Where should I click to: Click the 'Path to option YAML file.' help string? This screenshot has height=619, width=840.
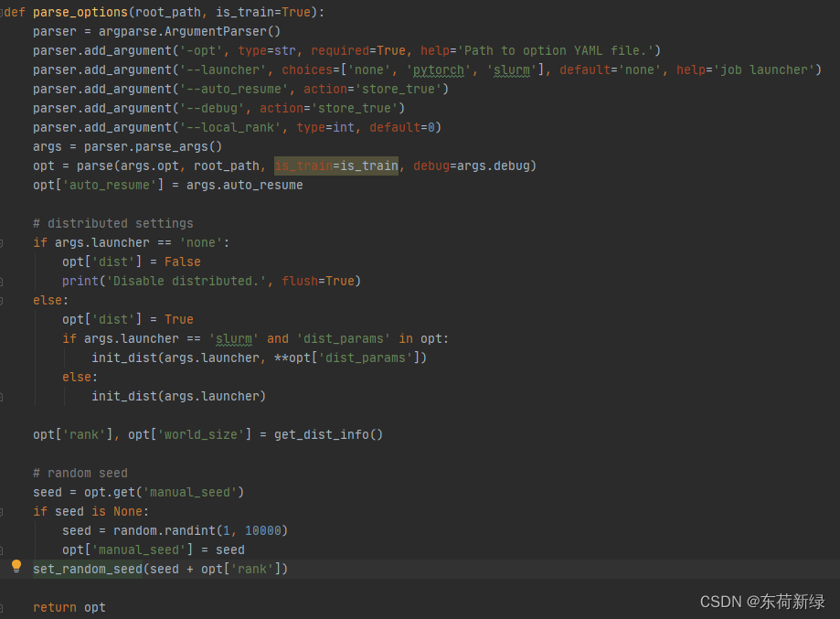pos(555,51)
